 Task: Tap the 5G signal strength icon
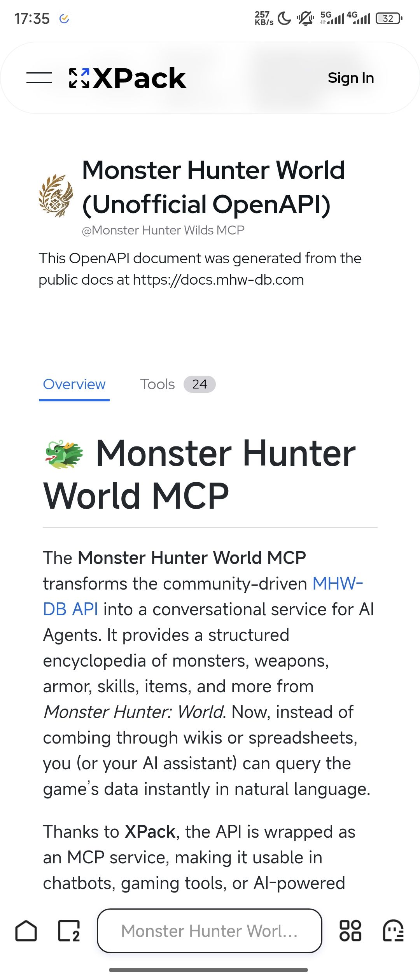click(332, 18)
